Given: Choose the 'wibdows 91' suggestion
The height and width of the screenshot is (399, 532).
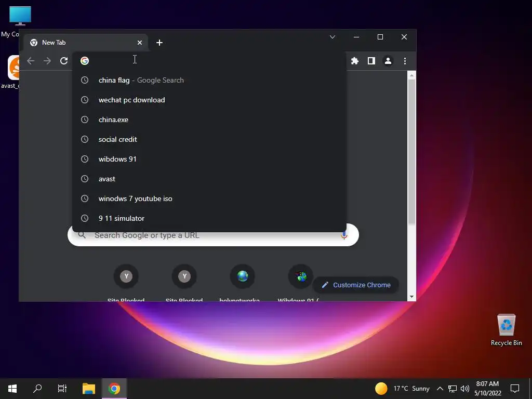Looking at the screenshot, I should point(209,159).
